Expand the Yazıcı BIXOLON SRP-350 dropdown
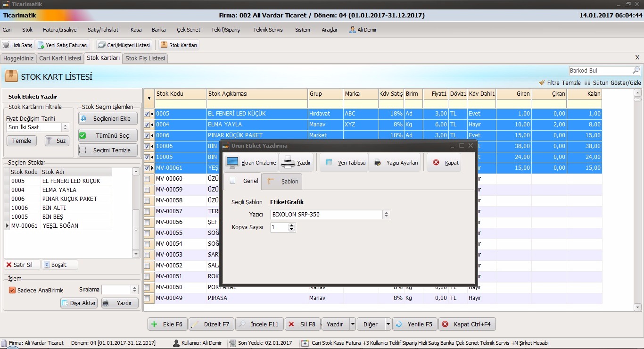Screen dimensions: 644x349 pyautogui.click(x=387, y=215)
